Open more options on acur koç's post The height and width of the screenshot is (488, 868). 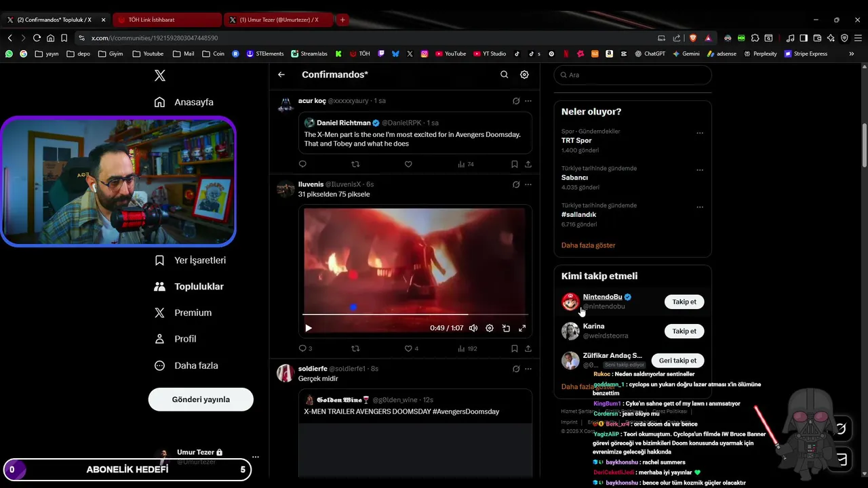click(528, 101)
